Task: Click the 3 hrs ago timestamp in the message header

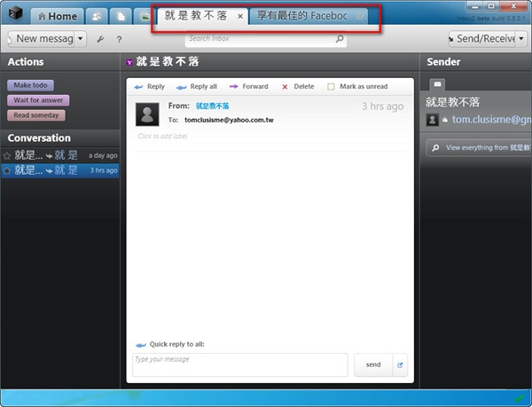Action: coord(383,106)
